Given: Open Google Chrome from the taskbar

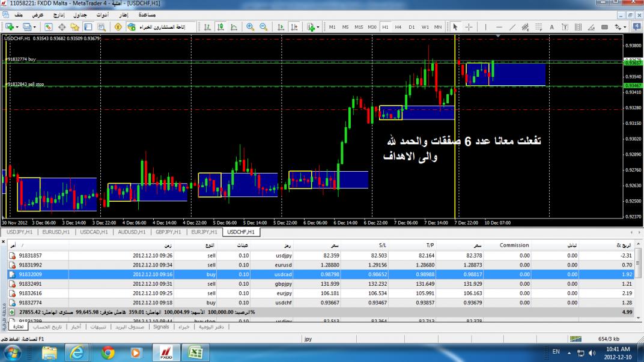Looking at the screenshot, I should 108,352.
